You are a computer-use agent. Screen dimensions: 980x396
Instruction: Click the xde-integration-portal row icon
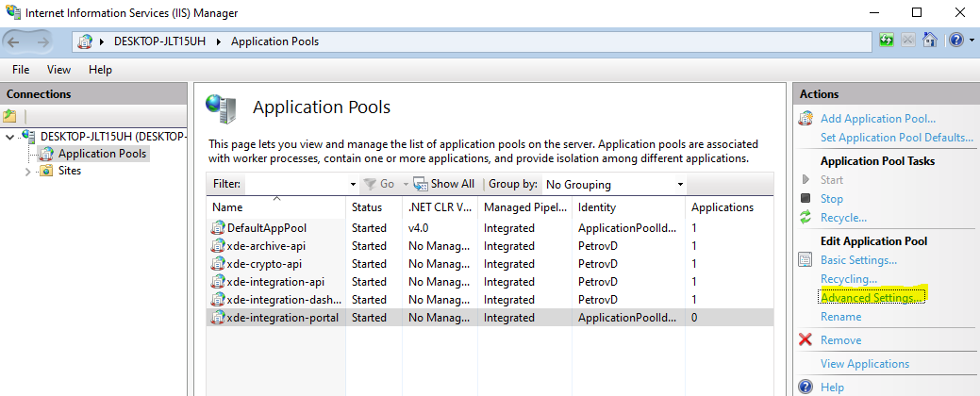coord(218,318)
